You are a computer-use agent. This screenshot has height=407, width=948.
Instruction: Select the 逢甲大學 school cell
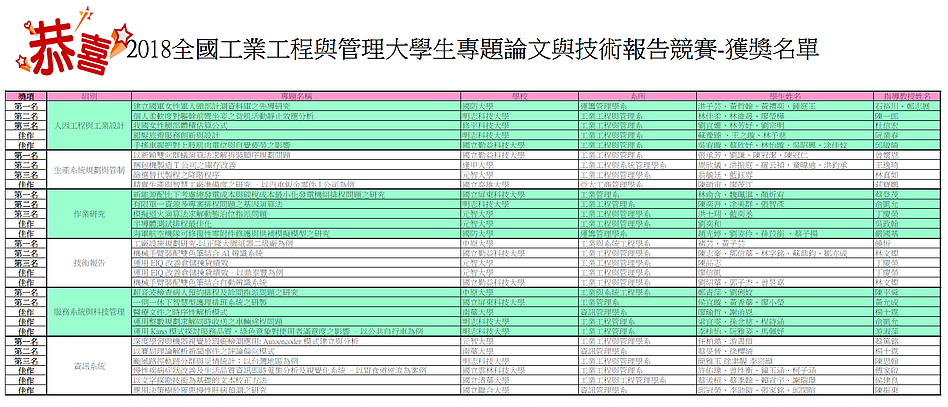pos(519,165)
